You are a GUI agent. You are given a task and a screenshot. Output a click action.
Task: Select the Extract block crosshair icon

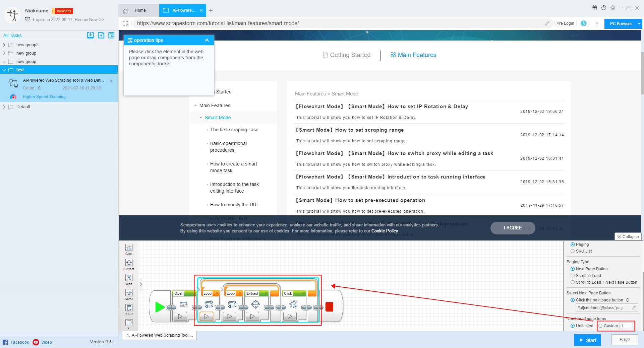(255, 304)
